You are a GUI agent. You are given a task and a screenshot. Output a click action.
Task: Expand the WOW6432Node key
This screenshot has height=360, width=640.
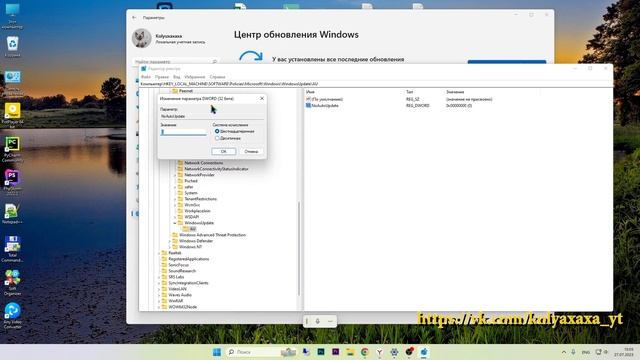point(159,307)
